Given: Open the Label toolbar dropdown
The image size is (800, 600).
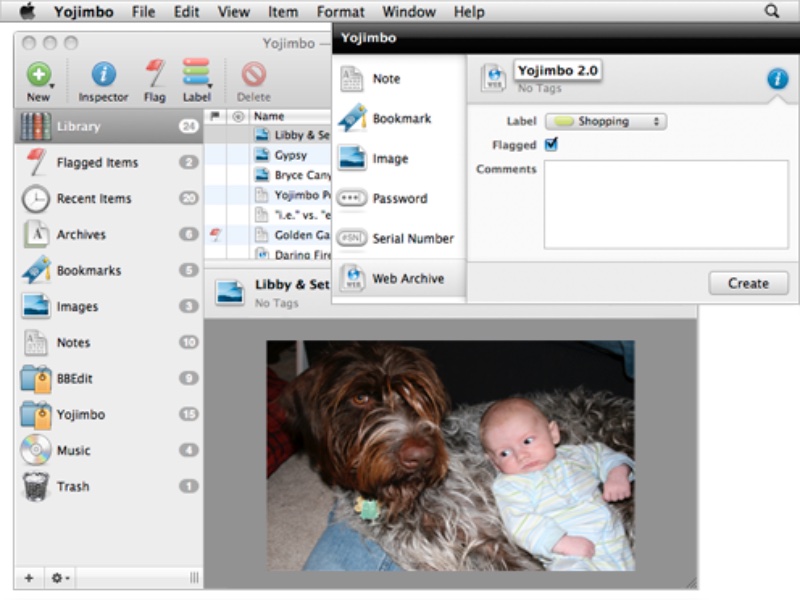Looking at the screenshot, I should (196, 76).
